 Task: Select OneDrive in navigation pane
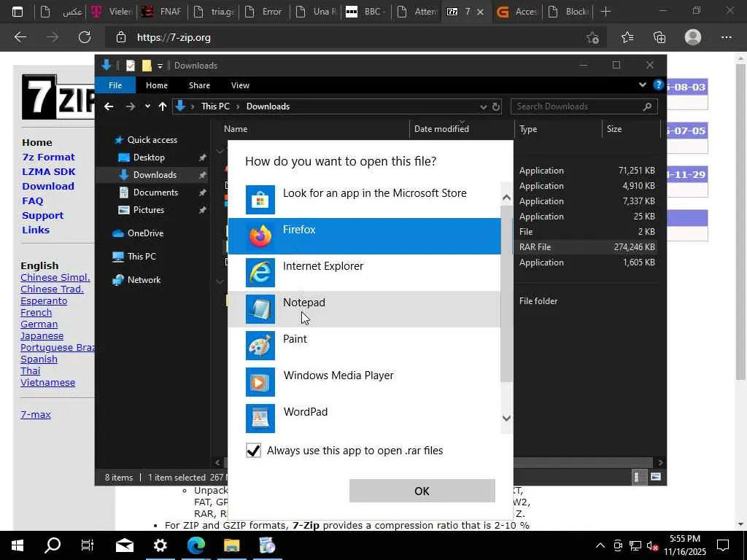coord(145,233)
